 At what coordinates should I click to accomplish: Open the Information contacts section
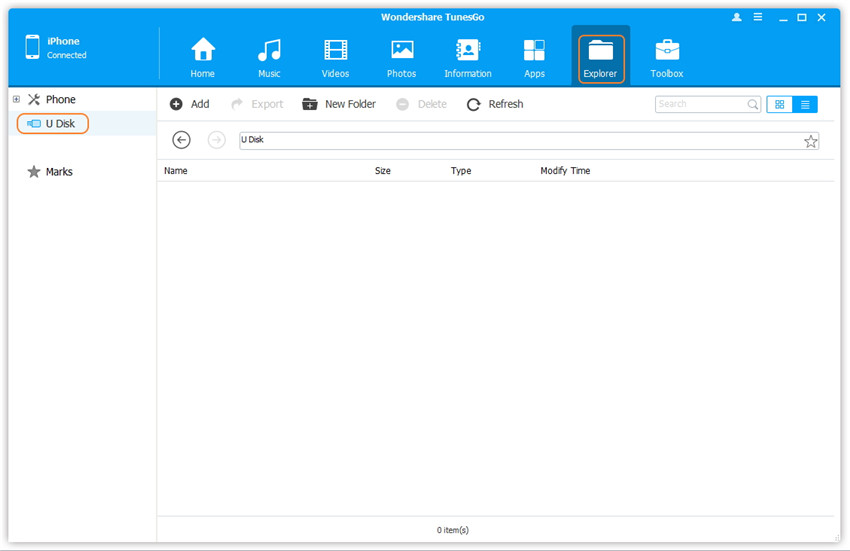[x=468, y=58]
